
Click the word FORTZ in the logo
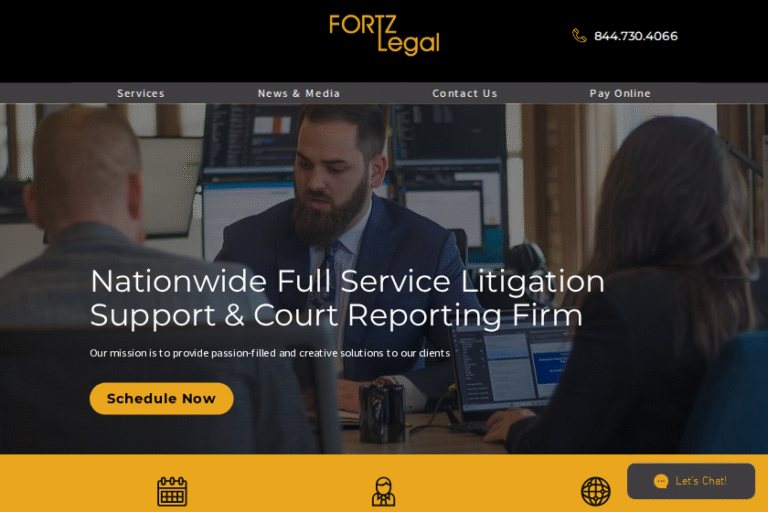363,24
